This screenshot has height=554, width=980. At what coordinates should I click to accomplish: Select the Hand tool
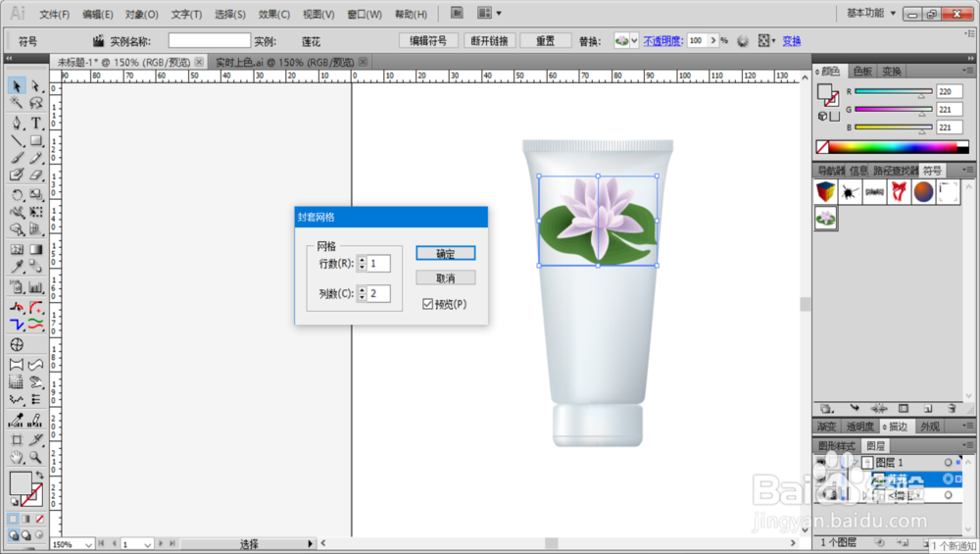click(17, 457)
